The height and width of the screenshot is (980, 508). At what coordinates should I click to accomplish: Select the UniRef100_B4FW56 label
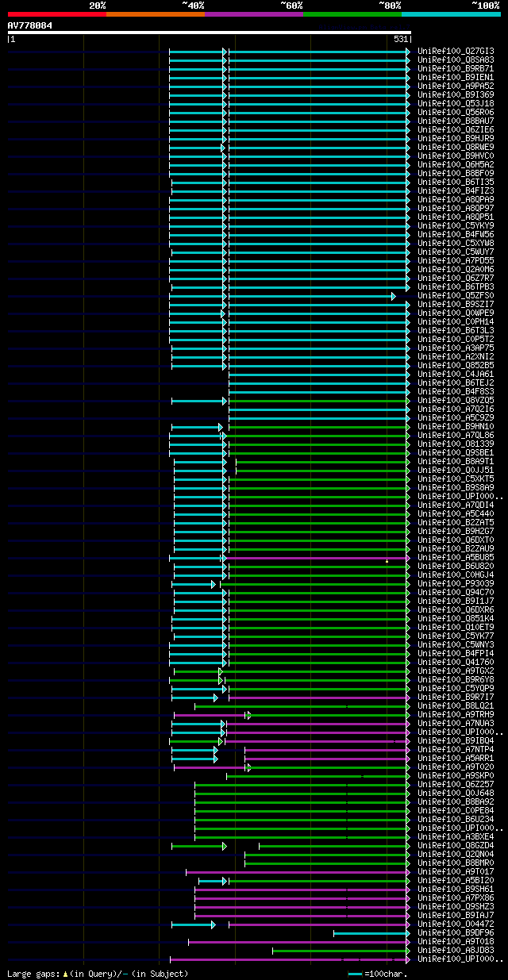pyautogui.click(x=456, y=234)
